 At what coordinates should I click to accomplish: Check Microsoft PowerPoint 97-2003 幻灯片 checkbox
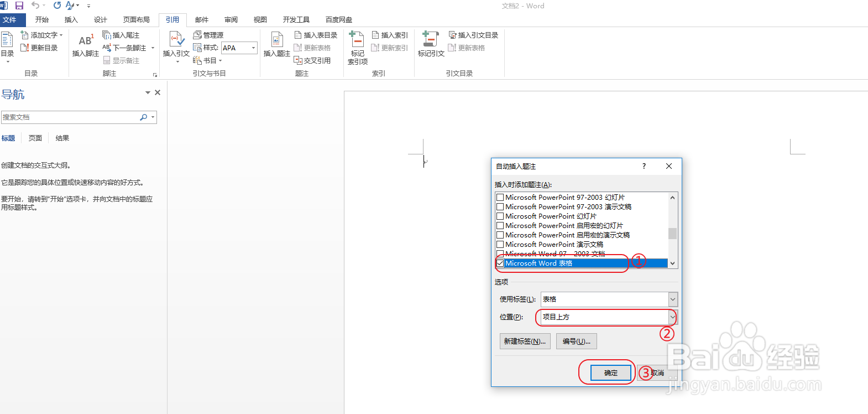pyautogui.click(x=500, y=197)
